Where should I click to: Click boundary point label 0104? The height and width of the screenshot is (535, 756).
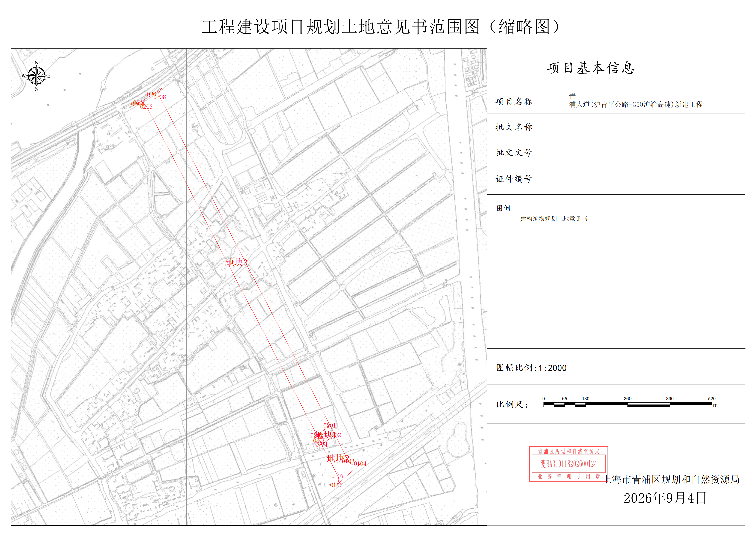(x=360, y=464)
